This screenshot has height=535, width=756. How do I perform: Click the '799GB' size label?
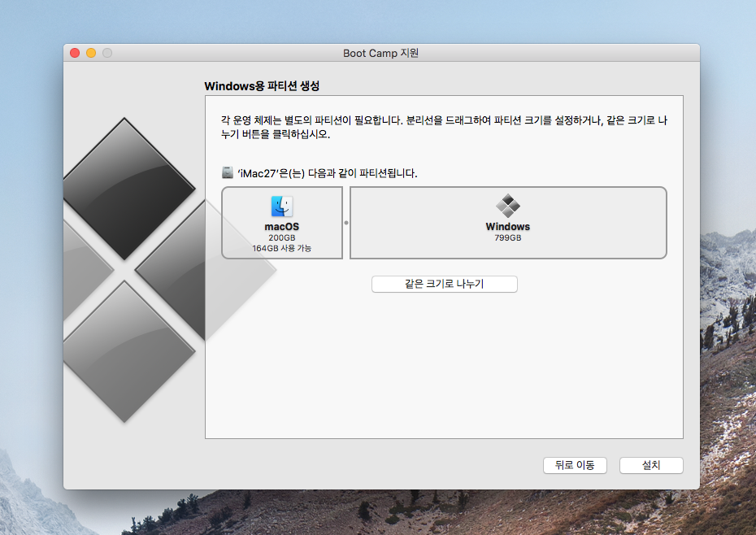click(x=508, y=238)
